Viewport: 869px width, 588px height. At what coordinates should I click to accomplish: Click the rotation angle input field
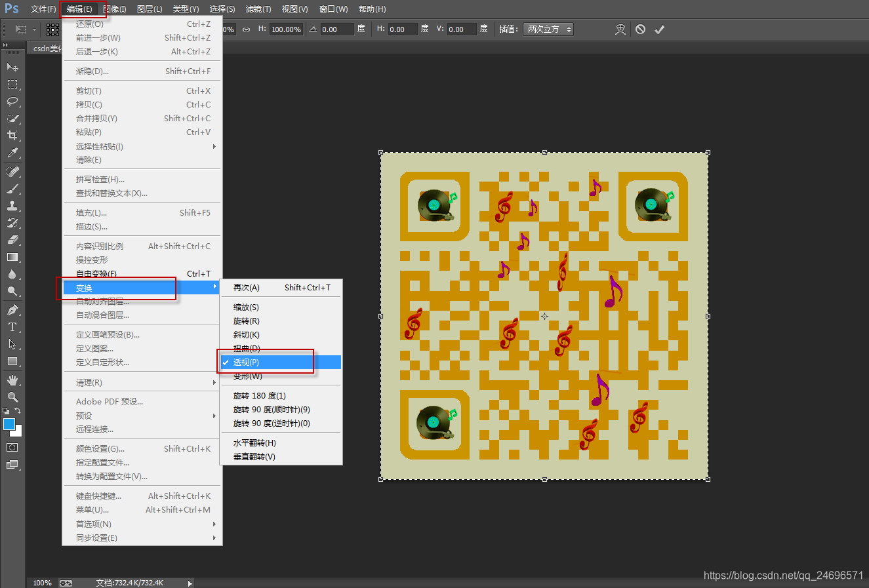[336, 29]
